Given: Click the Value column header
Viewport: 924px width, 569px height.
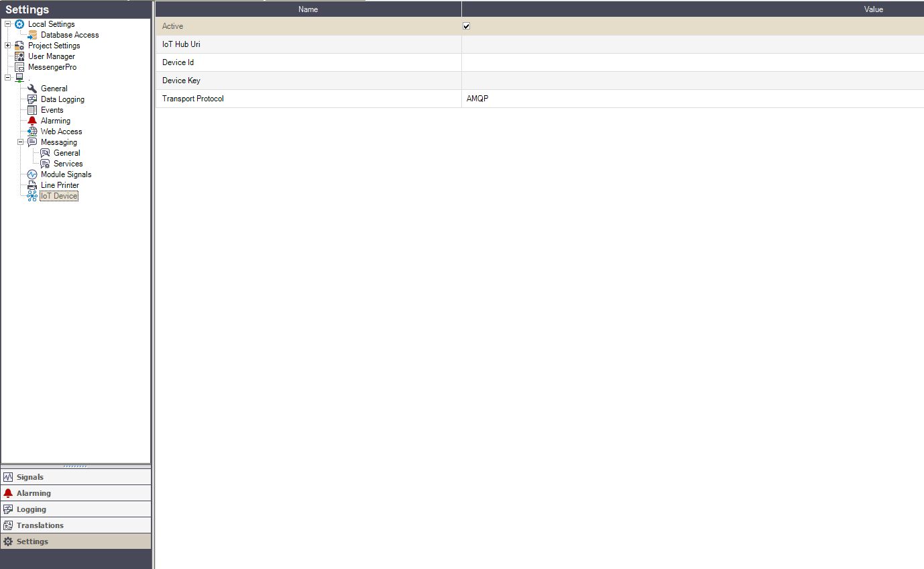Looking at the screenshot, I should (693, 9).
